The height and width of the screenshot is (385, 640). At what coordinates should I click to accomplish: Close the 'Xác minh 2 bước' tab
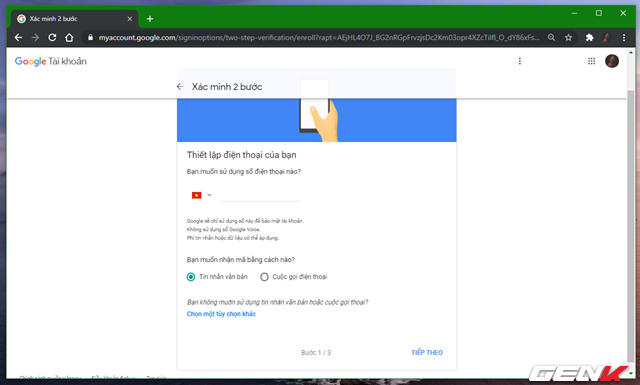130,19
